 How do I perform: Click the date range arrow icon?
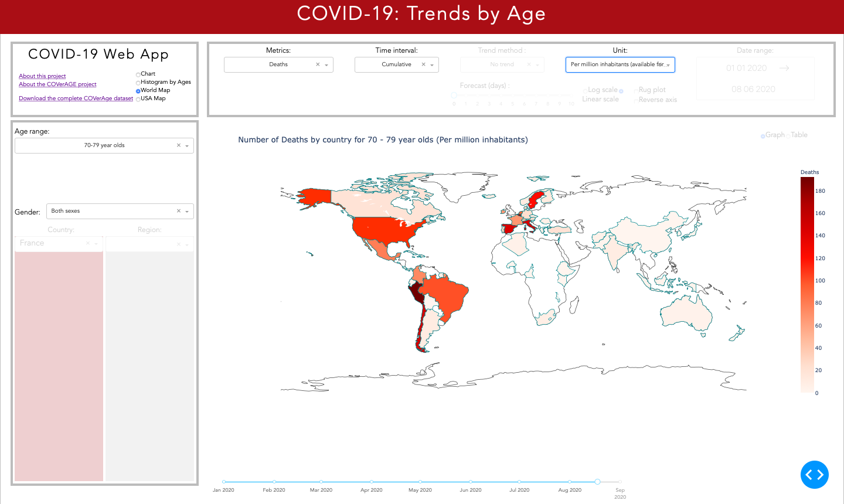784,68
